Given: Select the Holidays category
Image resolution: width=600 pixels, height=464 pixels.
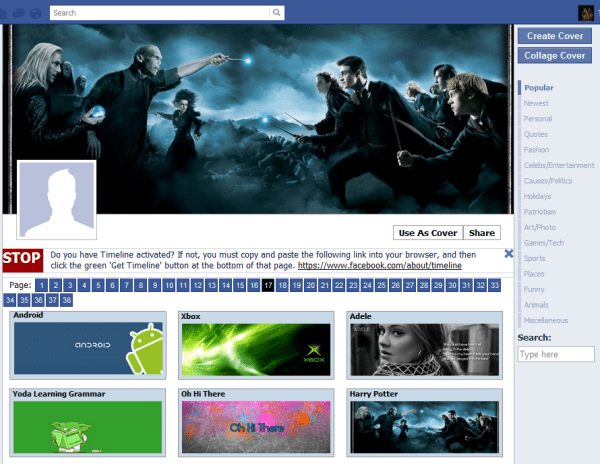Looking at the screenshot, I should pyautogui.click(x=537, y=196).
